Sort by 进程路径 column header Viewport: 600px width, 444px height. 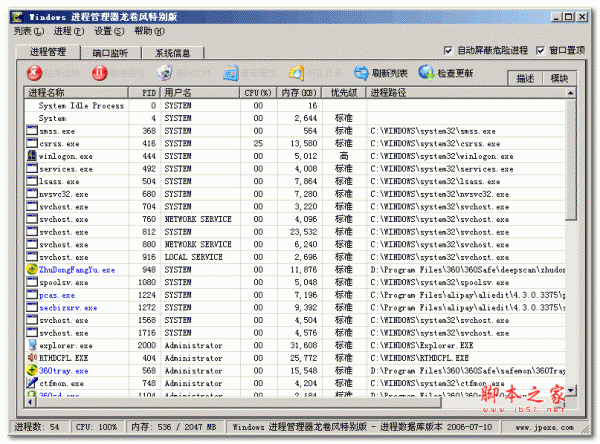point(466,93)
